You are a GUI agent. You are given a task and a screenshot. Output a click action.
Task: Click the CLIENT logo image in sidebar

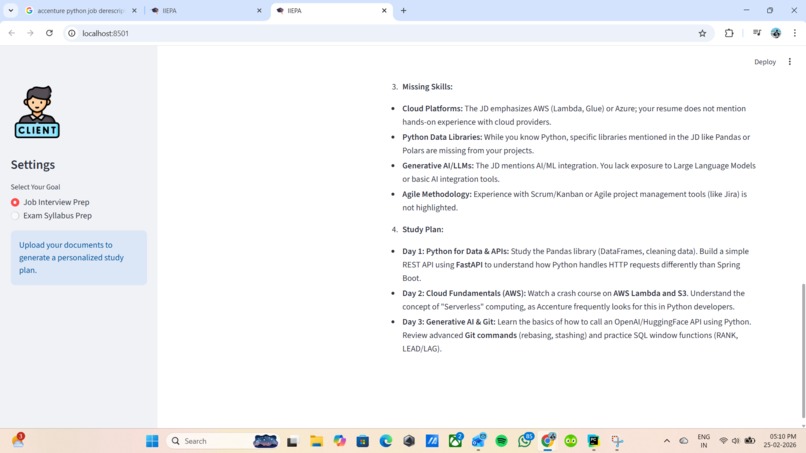pyautogui.click(x=37, y=112)
